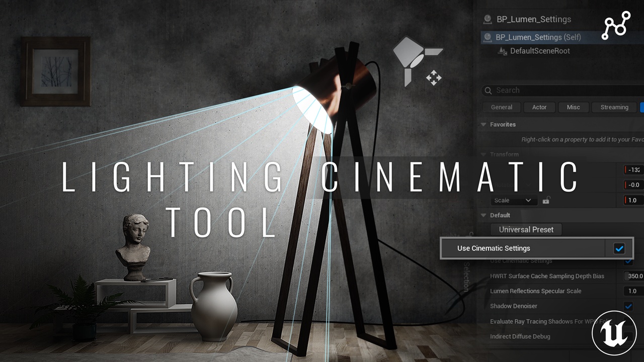Collapse the Transform section
644x362 pixels.
pyautogui.click(x=484, y=154)
